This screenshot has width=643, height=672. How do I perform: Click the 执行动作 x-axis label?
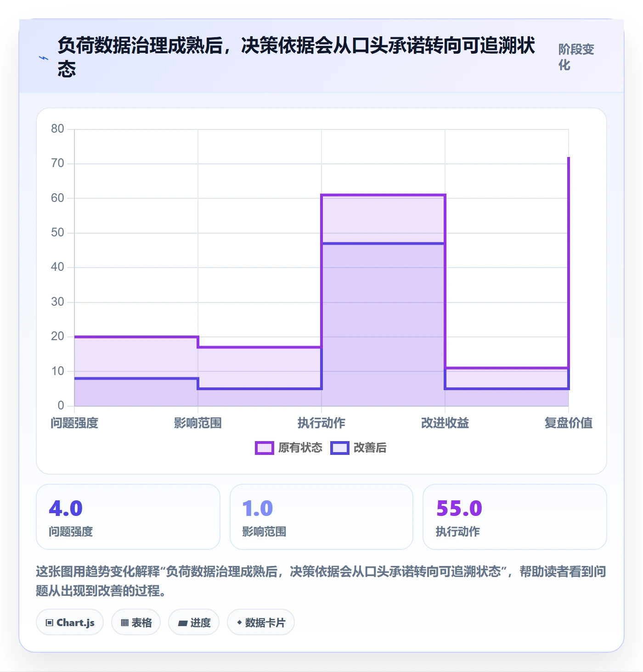pyautogui.click(x=321, y=423)
